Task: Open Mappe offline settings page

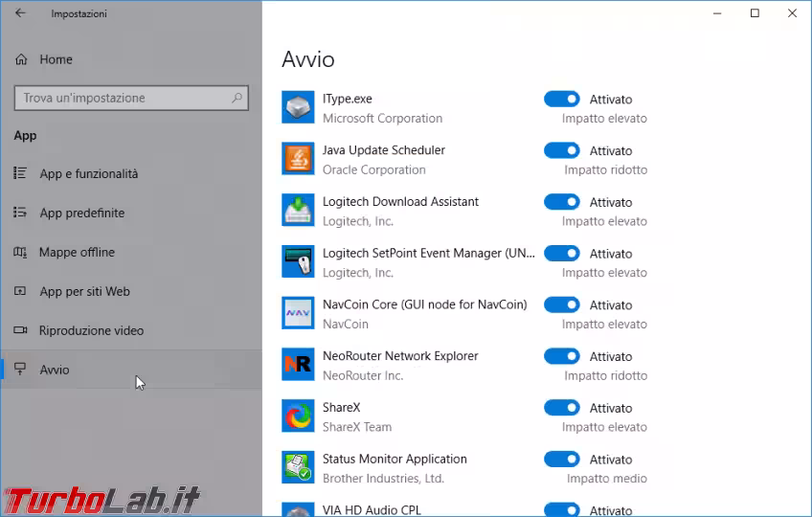Action: (131, 253)
